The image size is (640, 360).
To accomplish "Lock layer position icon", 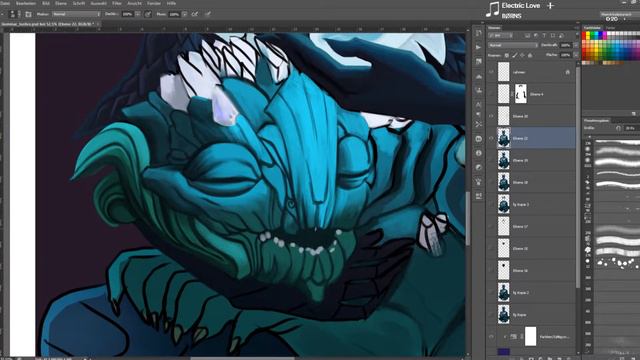I will pyautogui.click(x=522, y=55).
